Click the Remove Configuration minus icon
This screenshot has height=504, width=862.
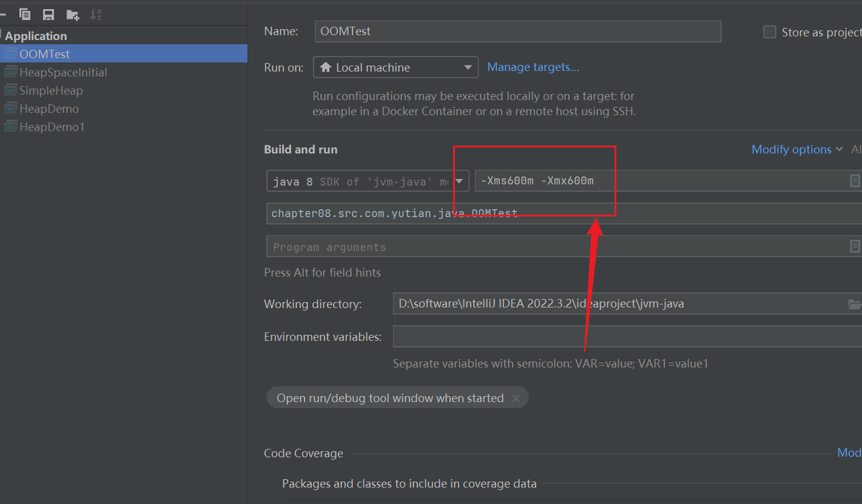coord(2,15)
